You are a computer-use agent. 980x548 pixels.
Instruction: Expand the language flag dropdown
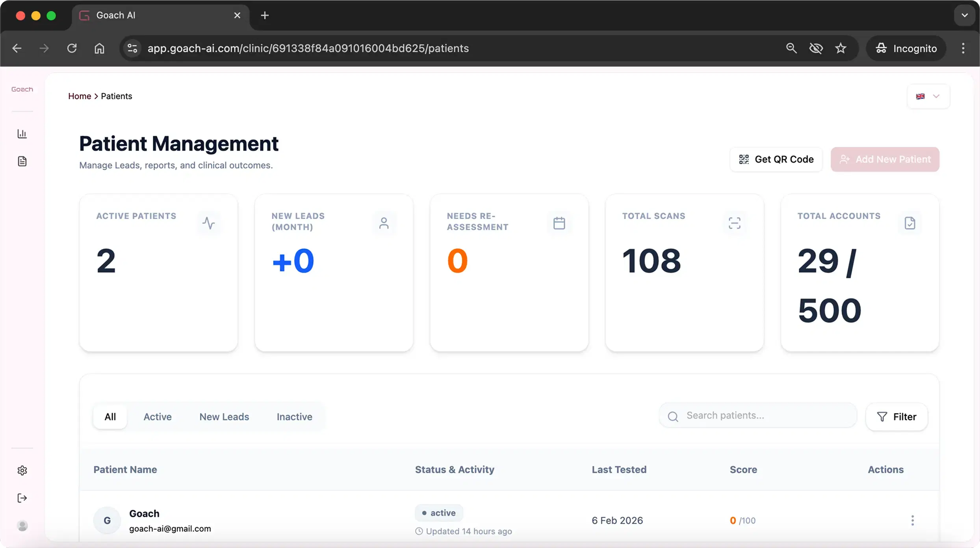[x=928, y=96]
